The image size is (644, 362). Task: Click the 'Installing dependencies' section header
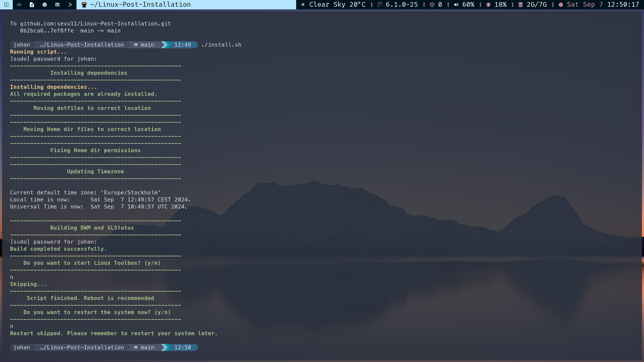89,73
